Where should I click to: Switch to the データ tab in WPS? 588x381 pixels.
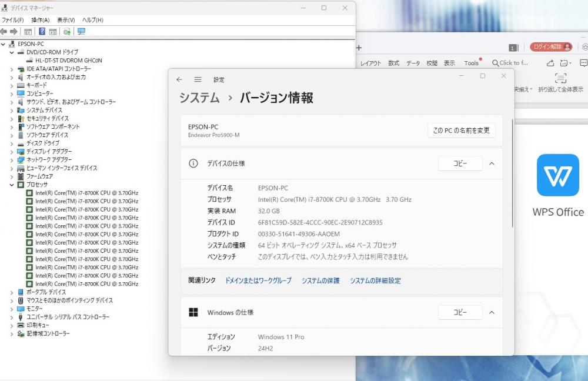point(413,63)
